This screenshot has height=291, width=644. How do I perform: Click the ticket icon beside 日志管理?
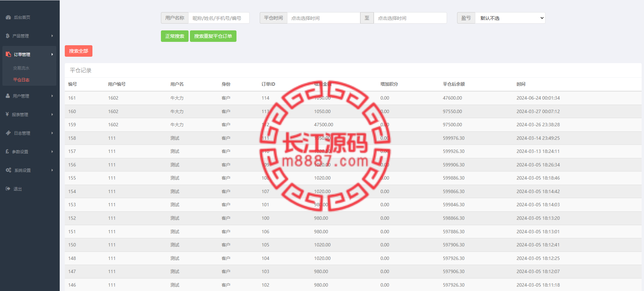pyautogui.click(x=8, y=133)
